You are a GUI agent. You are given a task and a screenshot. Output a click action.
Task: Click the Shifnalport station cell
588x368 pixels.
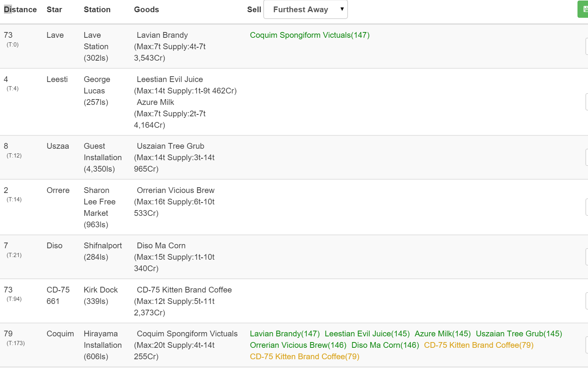(102, 251)
